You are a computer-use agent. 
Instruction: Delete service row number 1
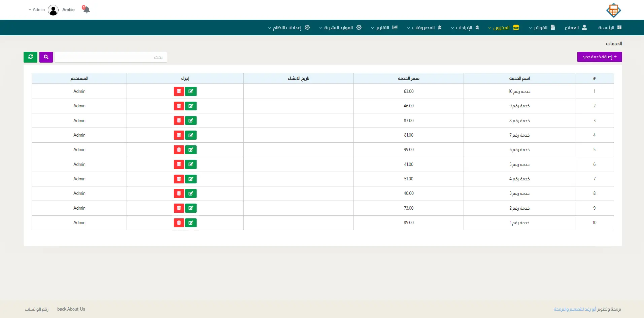[x=179, y=91]
